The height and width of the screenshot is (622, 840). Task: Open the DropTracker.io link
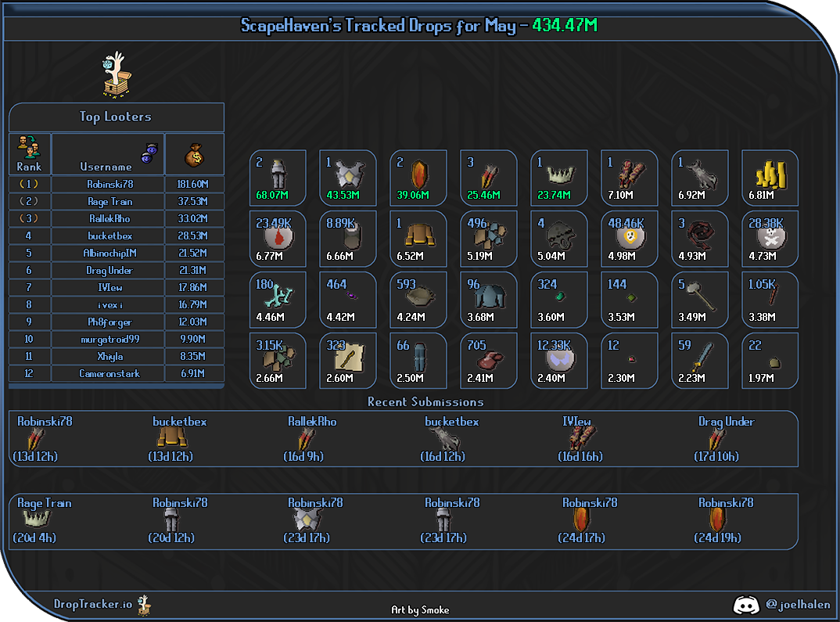92,604
